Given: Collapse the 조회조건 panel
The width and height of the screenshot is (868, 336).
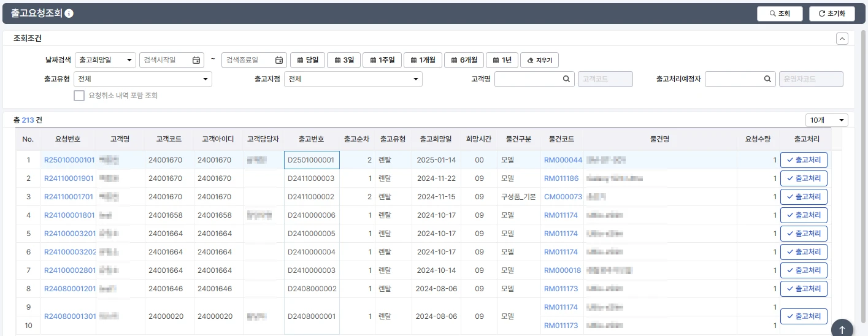Looking at the screenshot, I should [x=842, y=39].
